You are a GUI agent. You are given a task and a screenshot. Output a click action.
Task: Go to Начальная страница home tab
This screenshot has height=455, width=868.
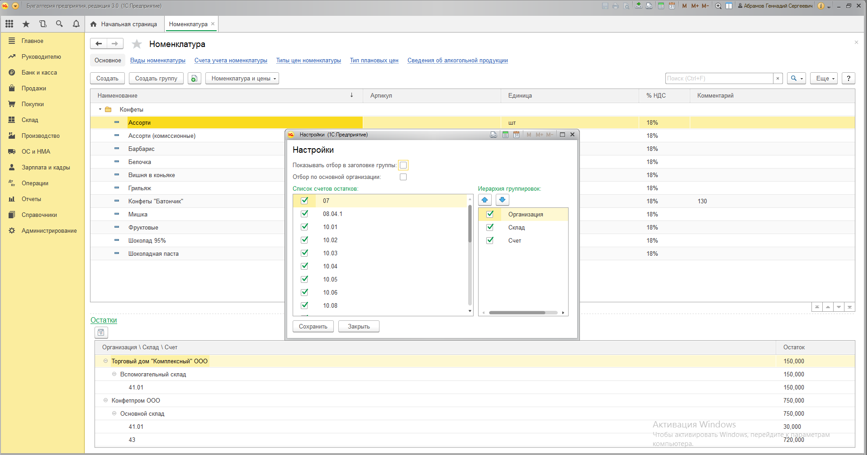click(x=123, y=24)
